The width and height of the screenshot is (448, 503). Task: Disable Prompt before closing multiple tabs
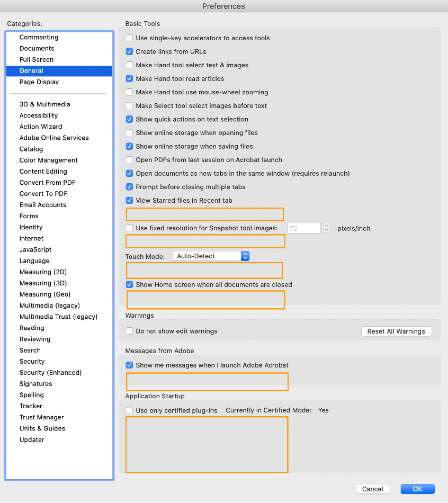[129, 186]
